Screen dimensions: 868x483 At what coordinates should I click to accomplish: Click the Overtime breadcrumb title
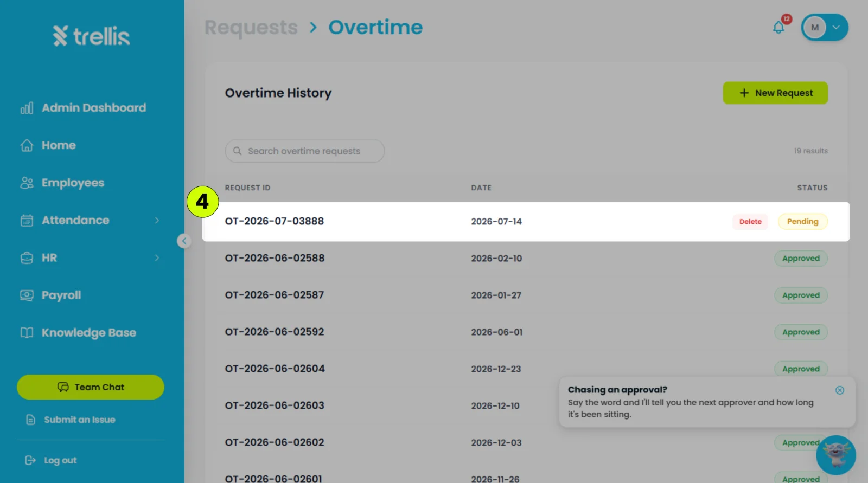point(375,27)
